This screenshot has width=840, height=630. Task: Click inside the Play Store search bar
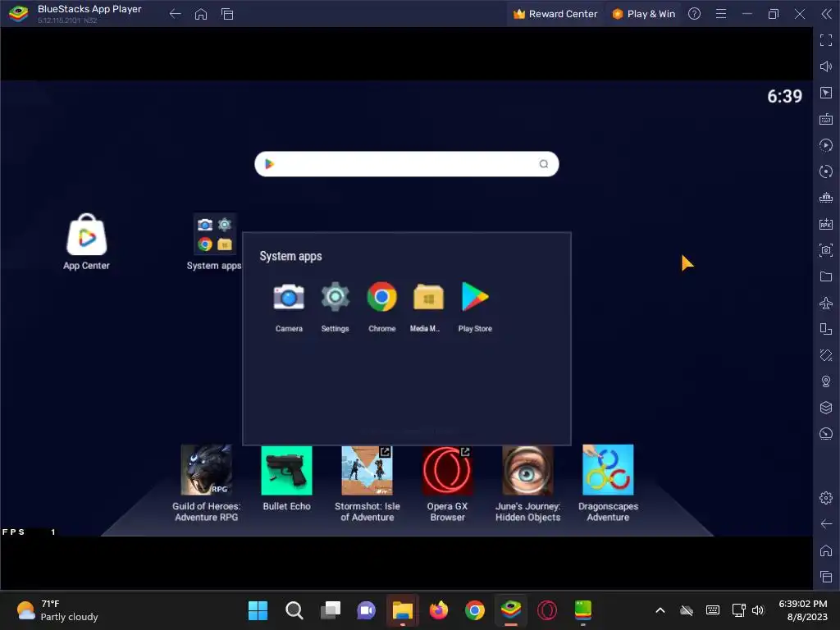point(407,164)
